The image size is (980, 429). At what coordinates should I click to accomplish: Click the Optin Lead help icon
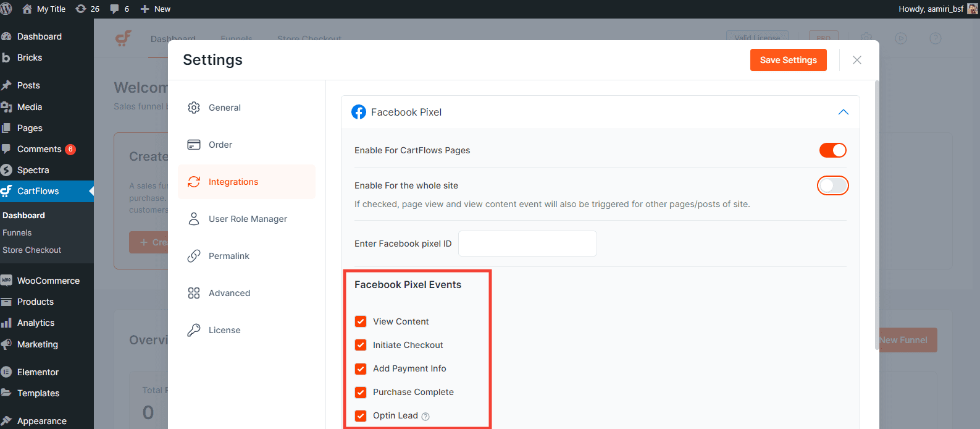pyautogui.click(x=425, y=417)
